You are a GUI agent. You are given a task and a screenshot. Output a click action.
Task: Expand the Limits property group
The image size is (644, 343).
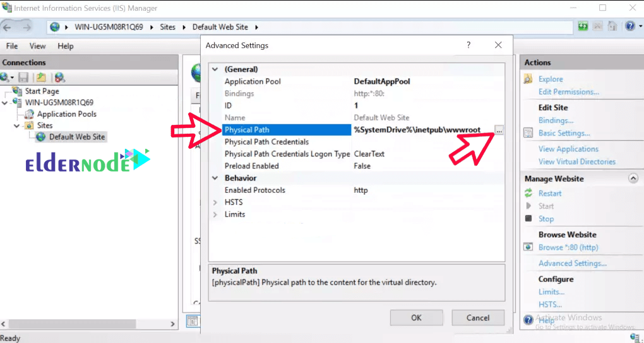pyautogui.click(x=215, y=214)
